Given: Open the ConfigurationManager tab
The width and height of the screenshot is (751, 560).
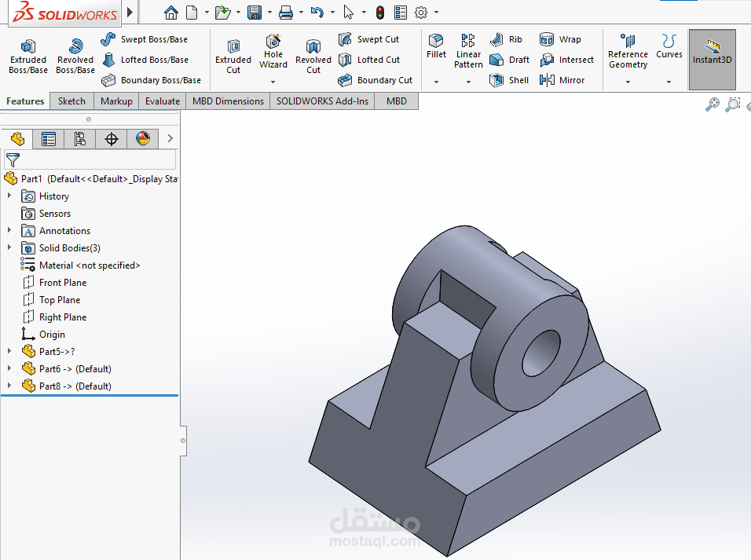Looking at the screenshot, I should [x=79, y=139].
